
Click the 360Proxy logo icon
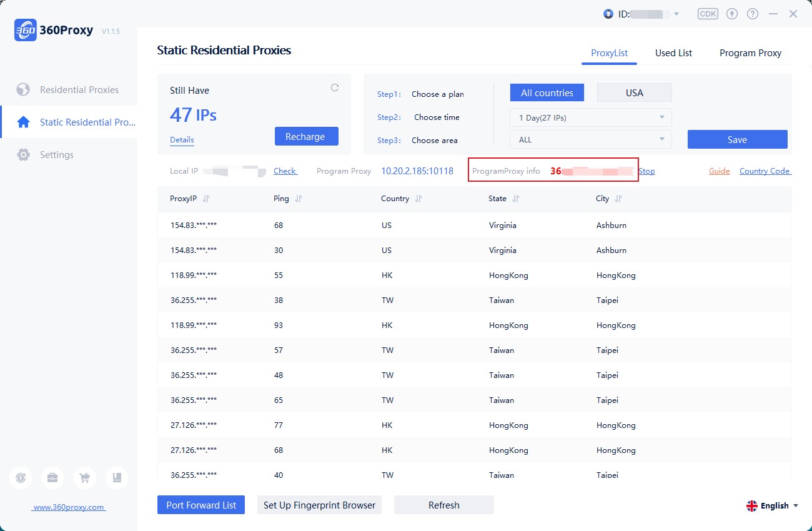[x=26, y=30]
